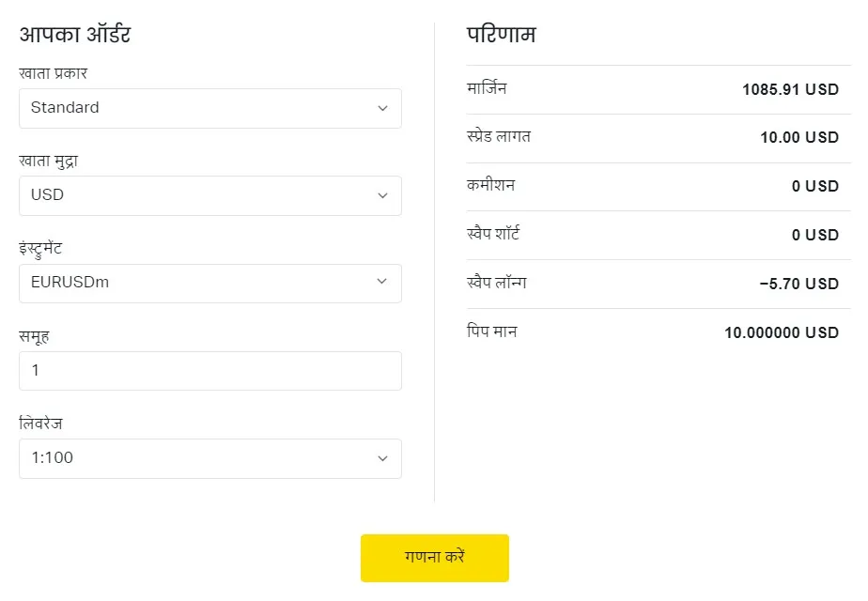Open the लिवरेज dropdown set to 1:100

209,458
